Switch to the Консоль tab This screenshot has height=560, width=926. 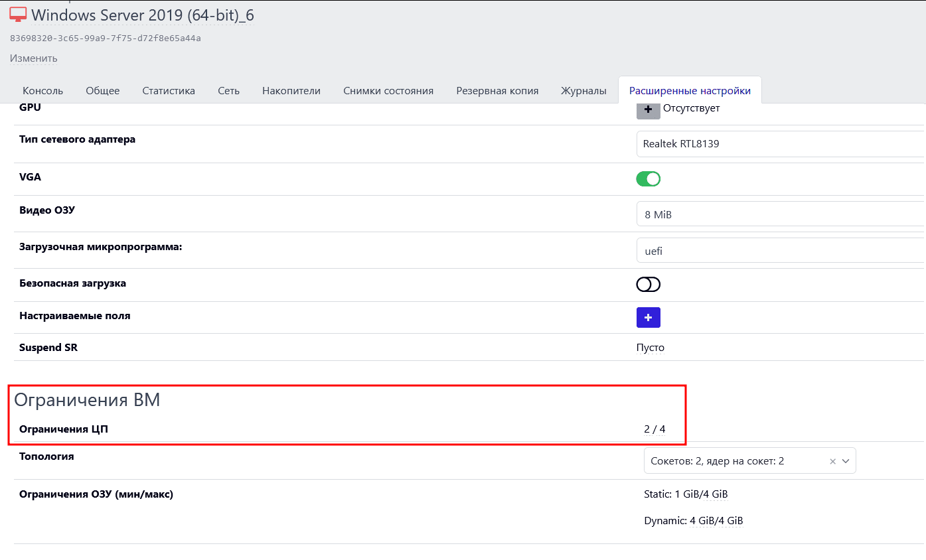(x=42, y=91)
